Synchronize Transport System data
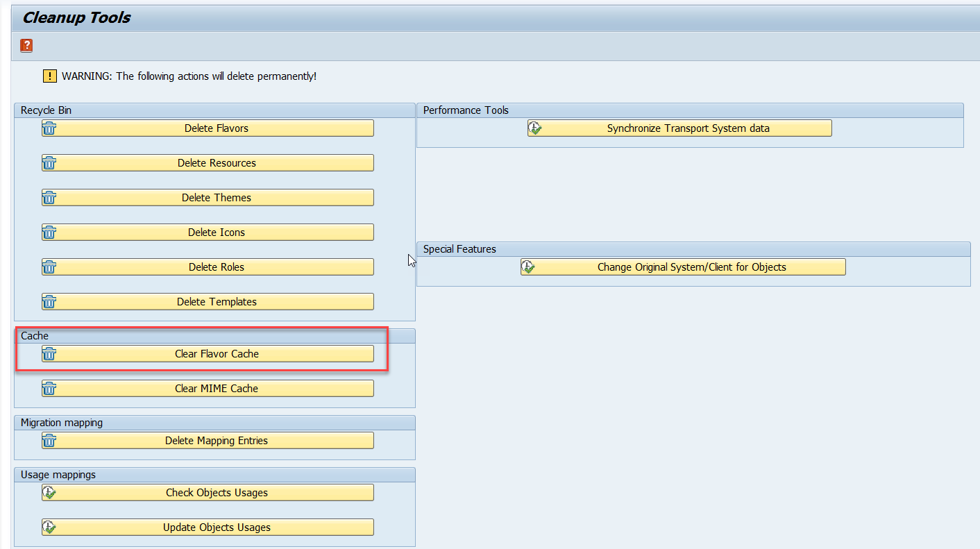 click(679, 128)
